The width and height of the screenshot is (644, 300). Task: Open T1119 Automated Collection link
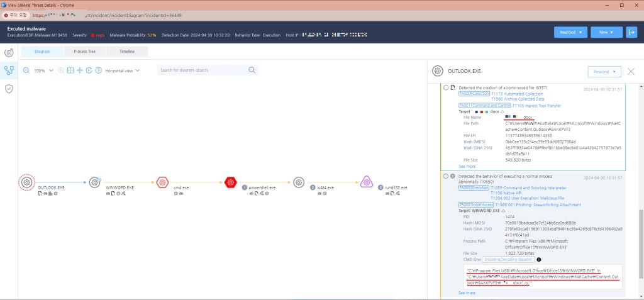pos(517,94)
